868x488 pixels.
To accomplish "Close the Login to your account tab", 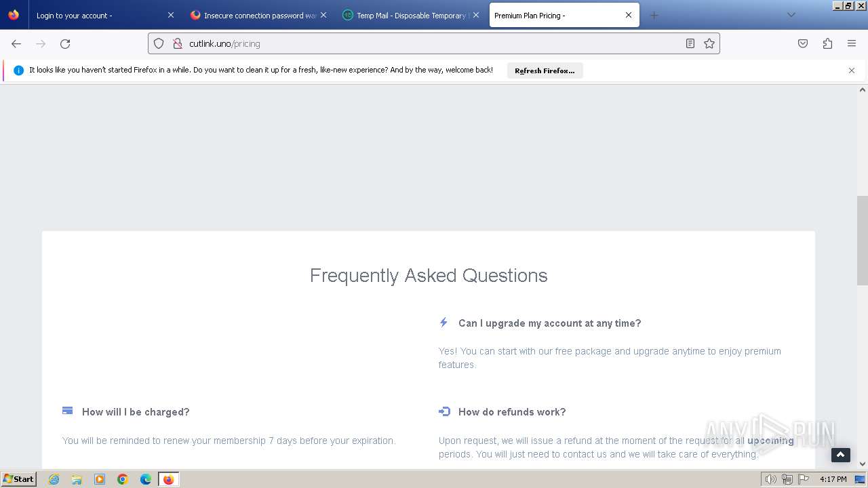I will [x=171, y=15].
